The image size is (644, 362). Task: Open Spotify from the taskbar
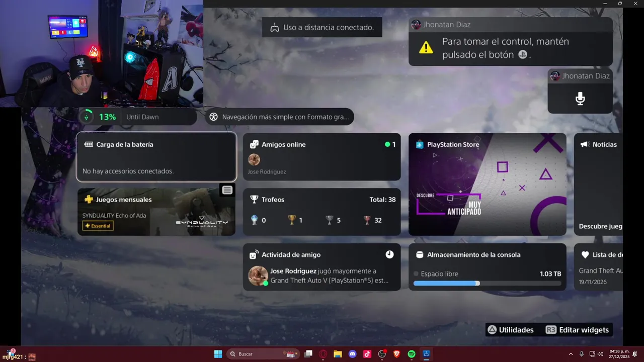[x=411, y=354]
